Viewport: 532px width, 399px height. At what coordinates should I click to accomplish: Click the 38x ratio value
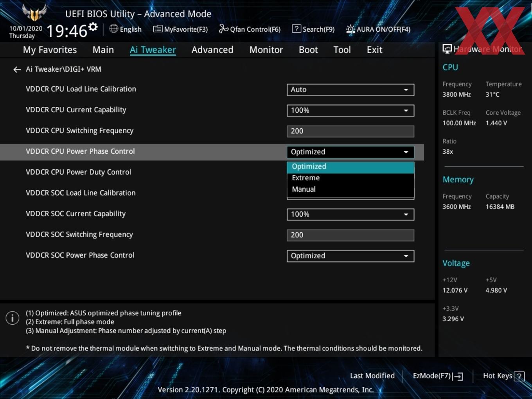pyautogui.click(x=448, y=152)
